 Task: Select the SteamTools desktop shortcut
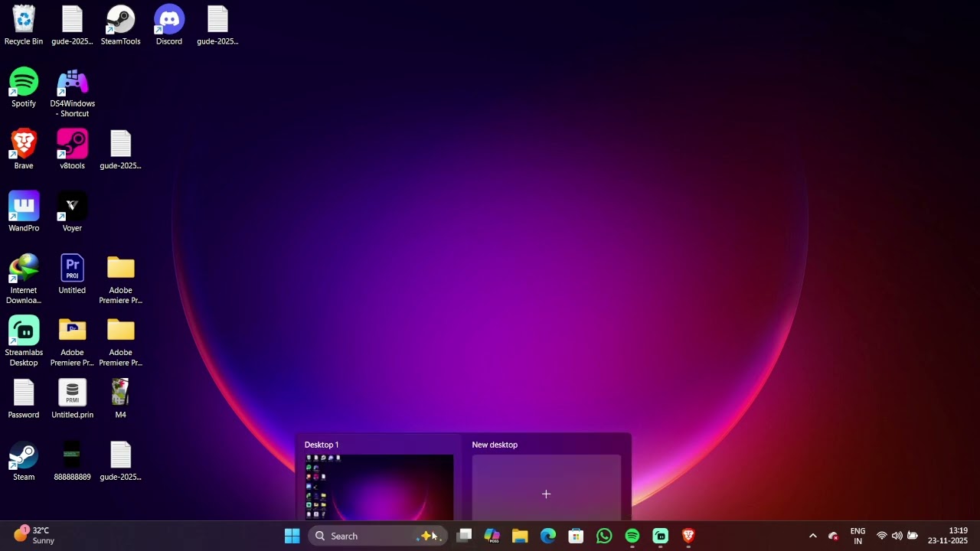(x=120, y=26)
